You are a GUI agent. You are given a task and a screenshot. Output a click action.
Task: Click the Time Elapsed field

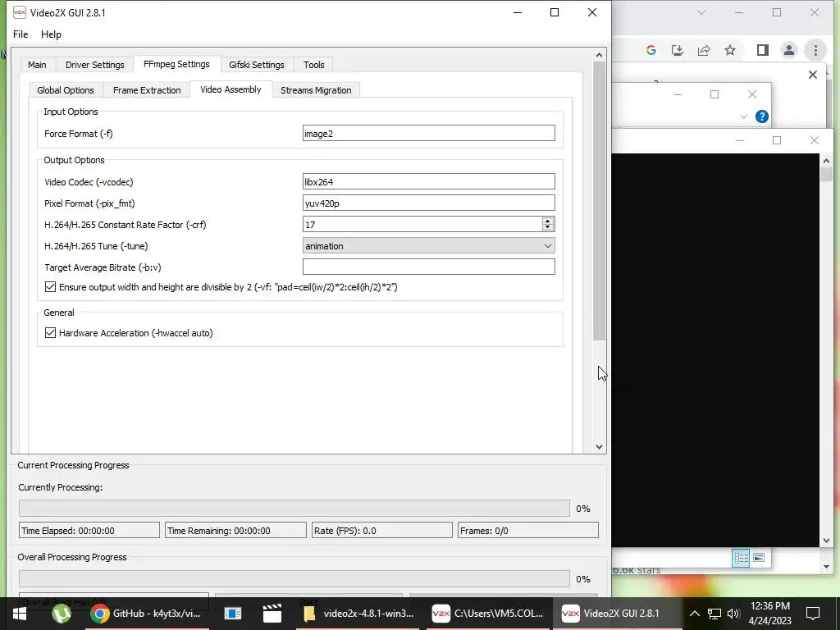point(89,531)
